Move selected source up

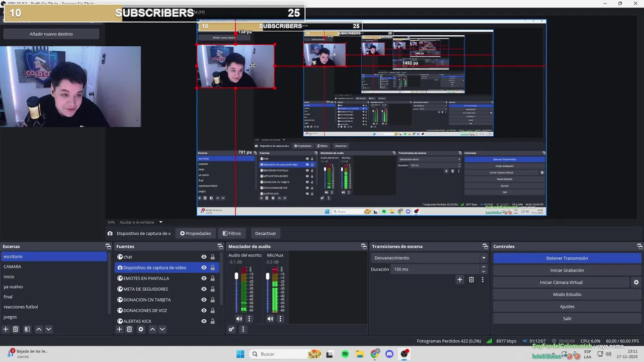click(x=152, y=329)
